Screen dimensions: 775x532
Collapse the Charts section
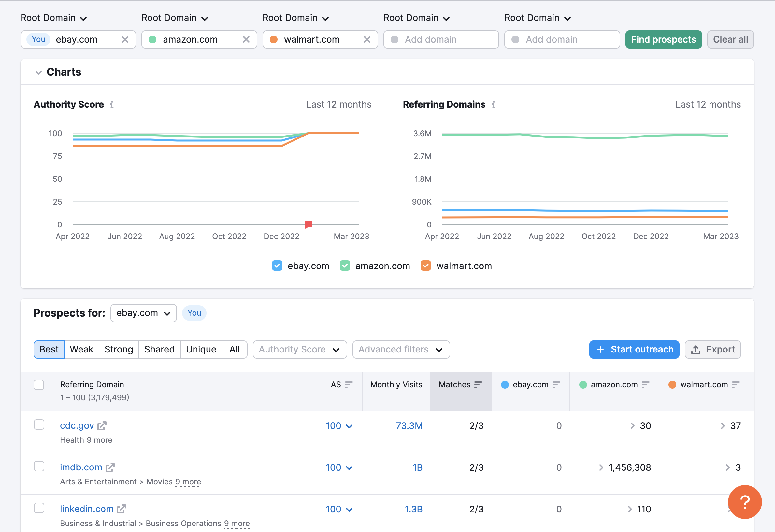click(x=39, y=72)
